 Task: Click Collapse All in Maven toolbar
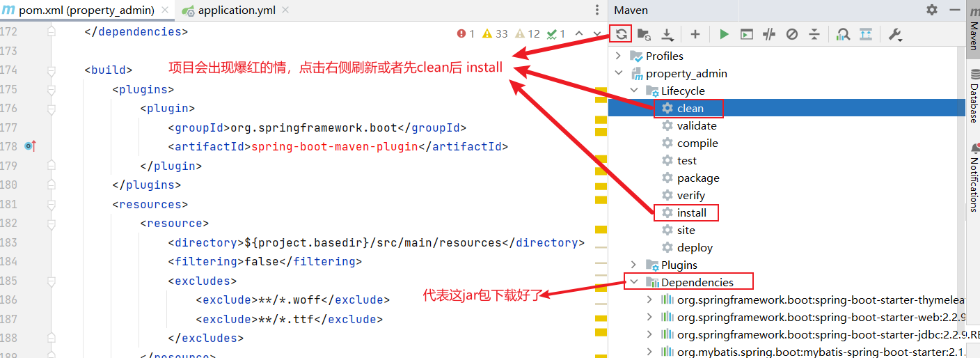(x=814, y=33)
